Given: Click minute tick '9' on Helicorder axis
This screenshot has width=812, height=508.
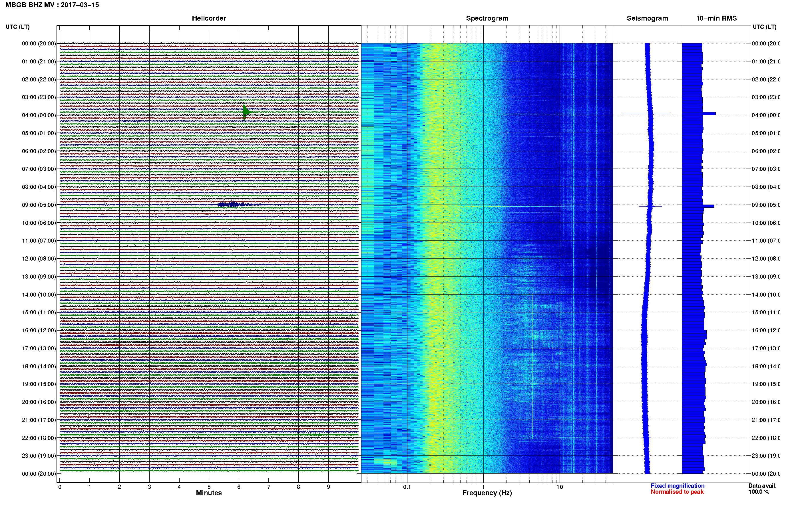Looking at the screenshot, I should pyautogui.click(x=328, y=487).
